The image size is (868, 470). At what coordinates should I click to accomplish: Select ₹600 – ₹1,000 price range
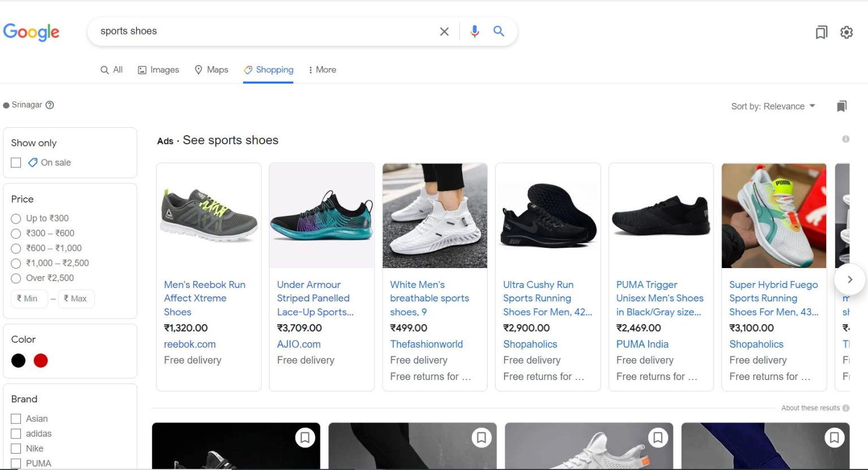(x=16, y=248)
